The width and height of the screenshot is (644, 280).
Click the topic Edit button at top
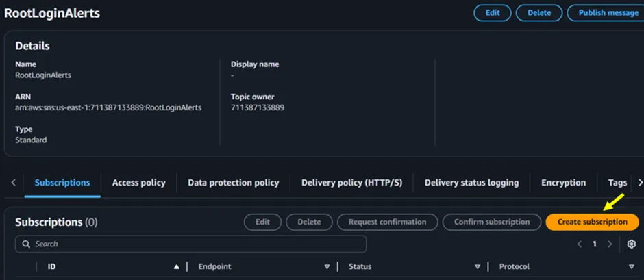point(493,13)
